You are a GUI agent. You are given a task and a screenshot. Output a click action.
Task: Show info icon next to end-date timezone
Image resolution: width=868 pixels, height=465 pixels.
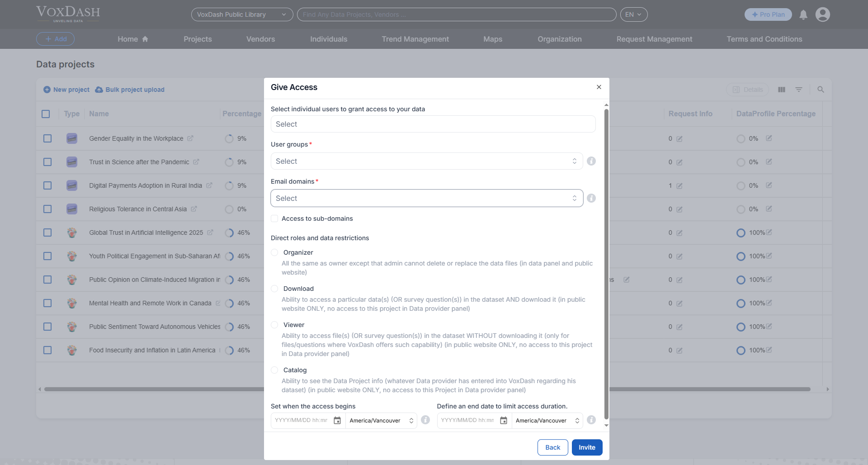click(591, 420)
